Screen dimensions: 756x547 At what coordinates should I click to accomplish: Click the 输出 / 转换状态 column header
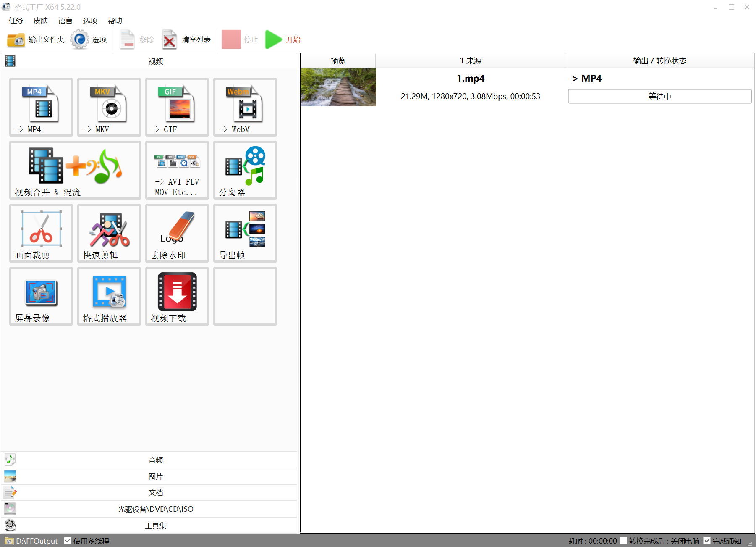pyautogui.click(x=659, y=61)
